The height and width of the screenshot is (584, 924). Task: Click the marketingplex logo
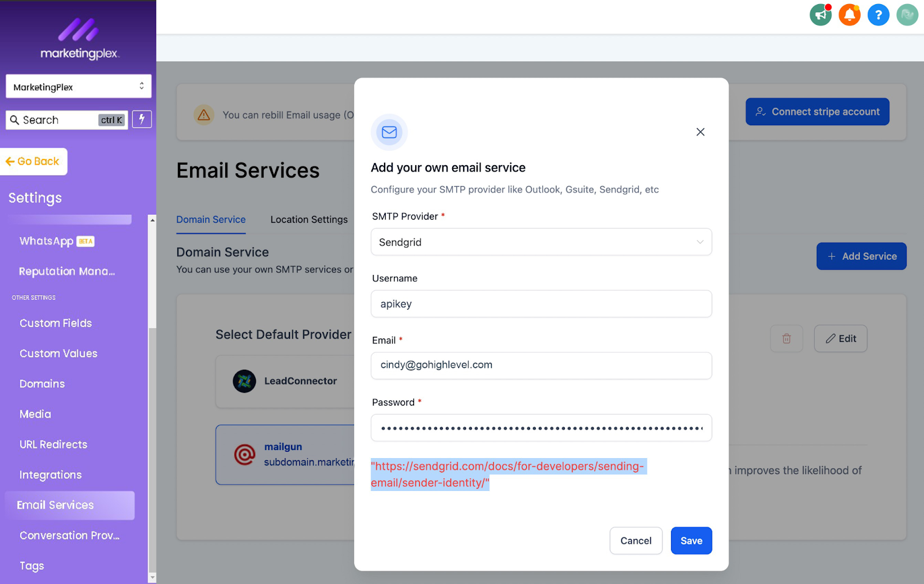click(x=79, y=39)
